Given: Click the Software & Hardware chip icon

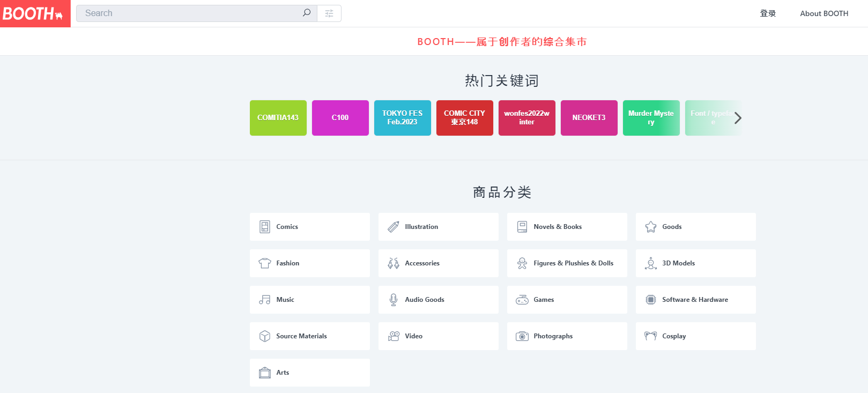Looking at the screenshot, I should (651, 300).
